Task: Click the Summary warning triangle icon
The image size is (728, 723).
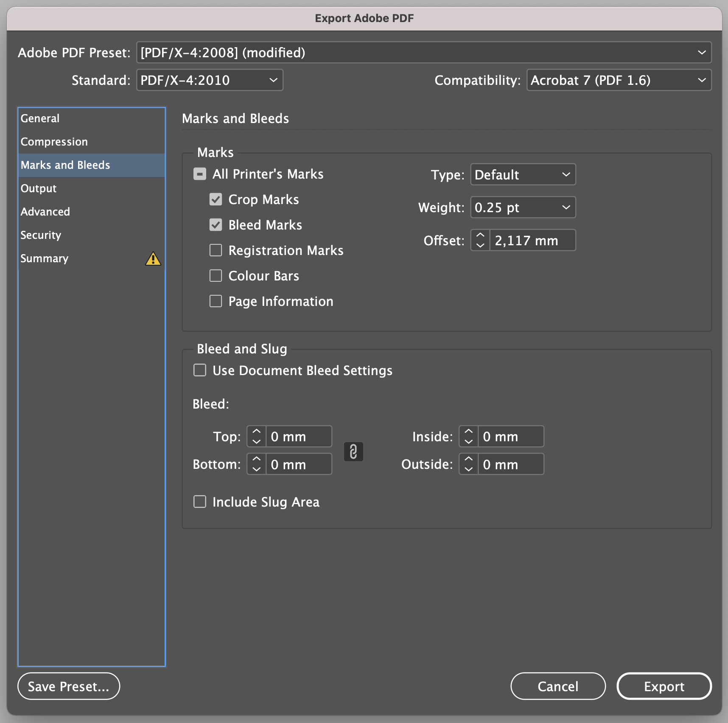Action: click(x=153, y=259)
